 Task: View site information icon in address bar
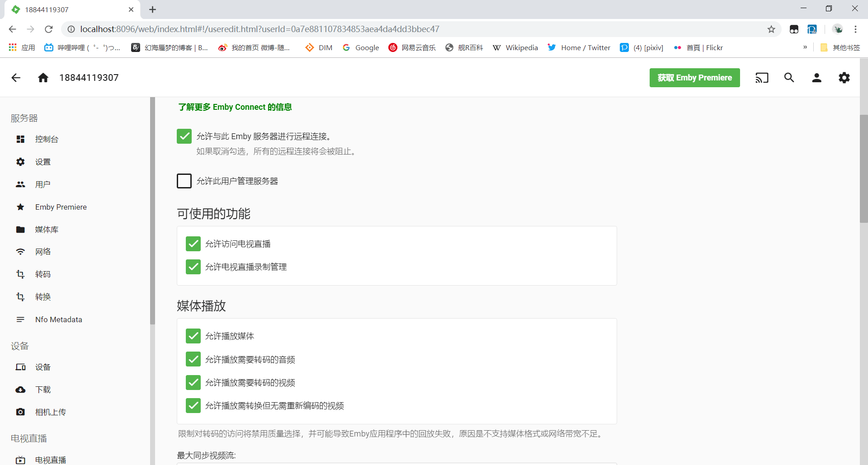click(x=71, y=29)
